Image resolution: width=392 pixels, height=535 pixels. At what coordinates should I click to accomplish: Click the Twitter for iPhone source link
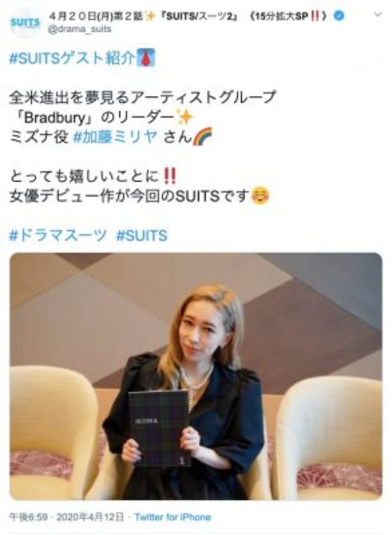point(173,517)
